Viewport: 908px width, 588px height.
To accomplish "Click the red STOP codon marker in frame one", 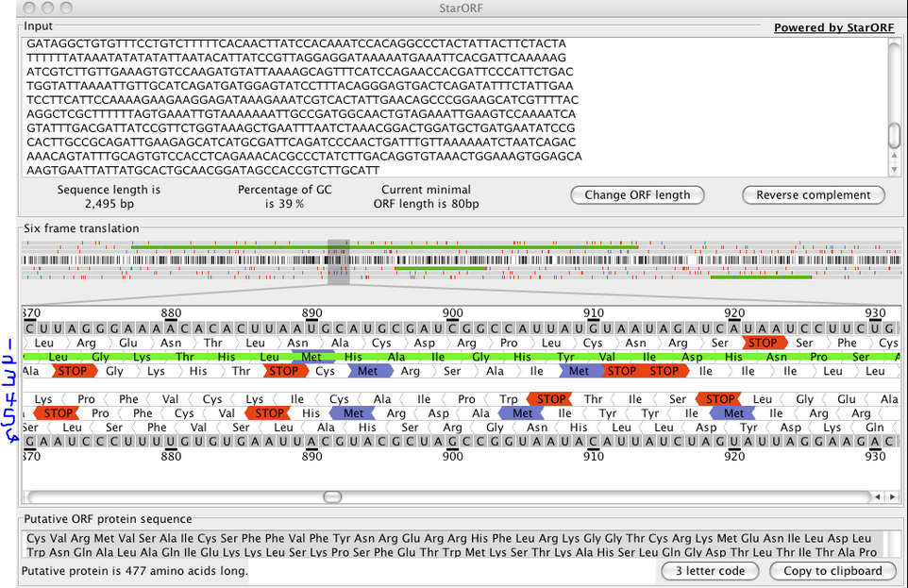I will 765,344.
